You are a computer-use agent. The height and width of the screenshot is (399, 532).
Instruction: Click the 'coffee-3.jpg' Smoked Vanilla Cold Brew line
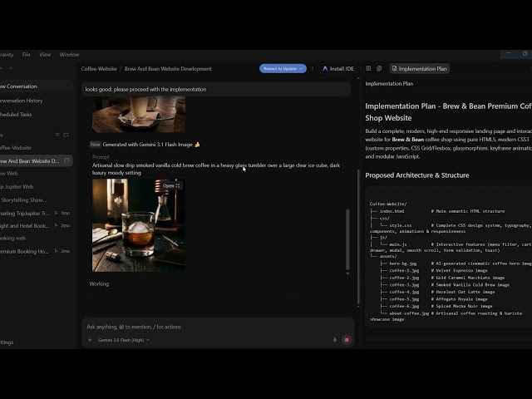[x=445, y=285]
